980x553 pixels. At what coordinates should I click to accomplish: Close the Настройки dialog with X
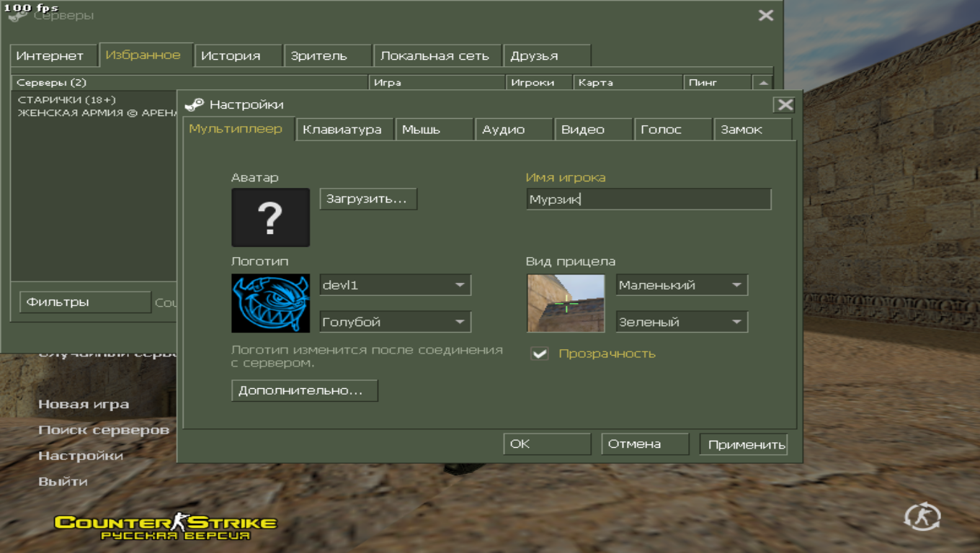[785, 105]
